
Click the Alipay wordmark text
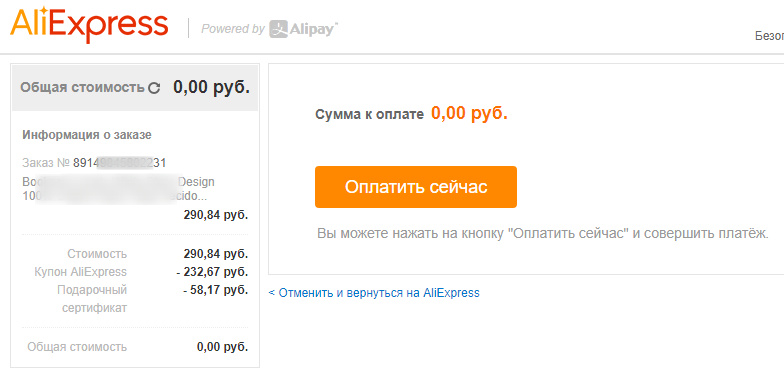point(314,30)
